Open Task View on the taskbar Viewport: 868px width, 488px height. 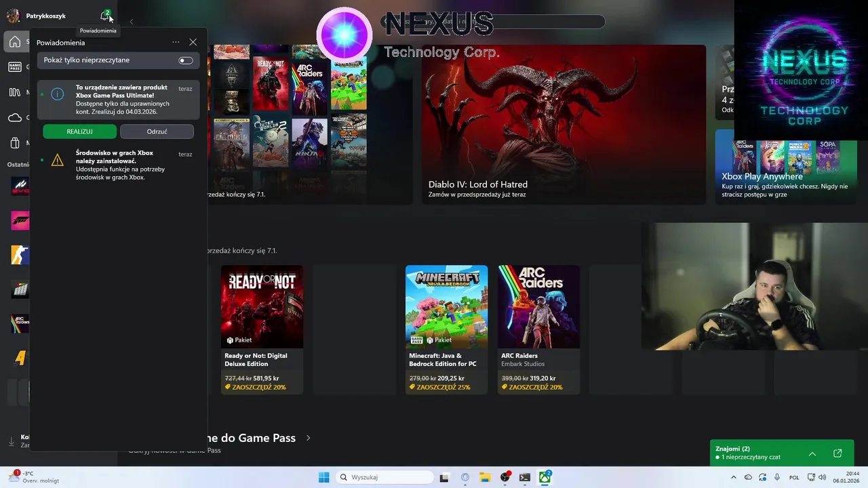pyautogui.click(x=444, y=477)
